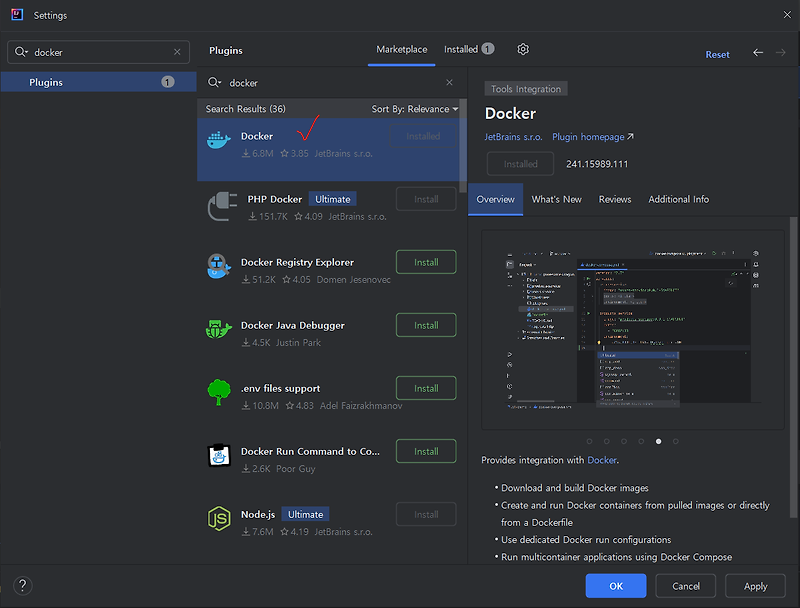The height and width of the screenshot is (608, 800).
Task: Select the fifth screenshot carousel dot
Action: pyautogui.click(x=657, y=440)
